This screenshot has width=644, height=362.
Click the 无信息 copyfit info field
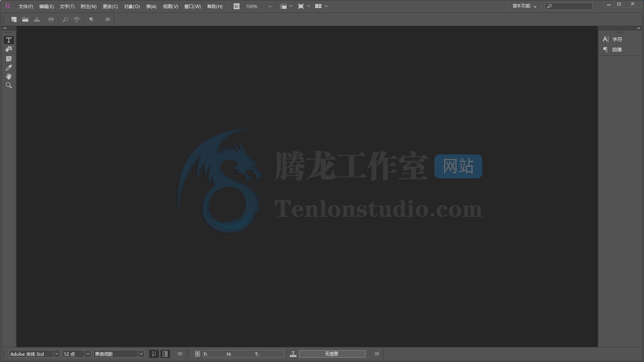(332, 354)
